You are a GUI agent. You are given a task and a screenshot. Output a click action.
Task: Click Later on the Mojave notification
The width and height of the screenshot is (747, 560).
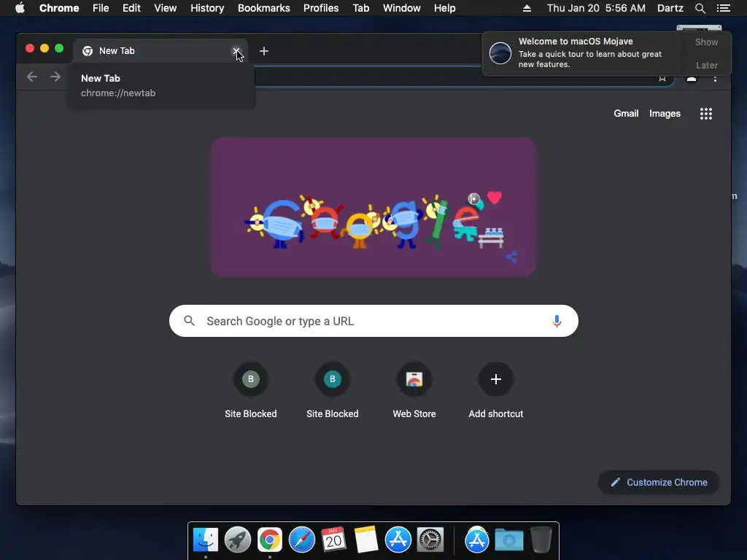[706, 65]
